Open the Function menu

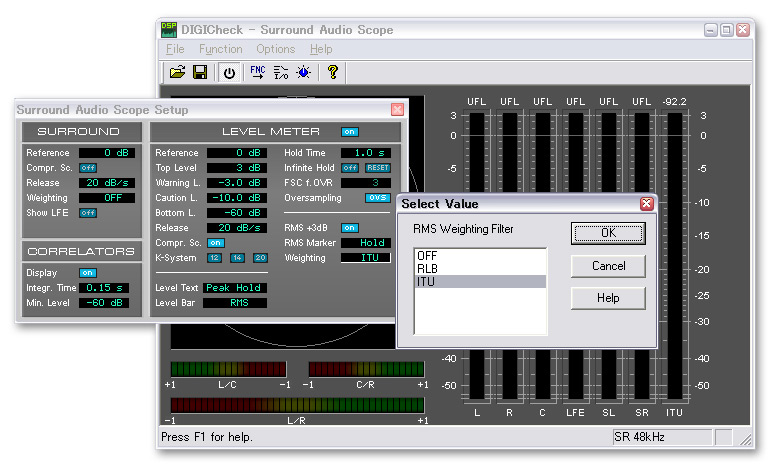[220, 49]
